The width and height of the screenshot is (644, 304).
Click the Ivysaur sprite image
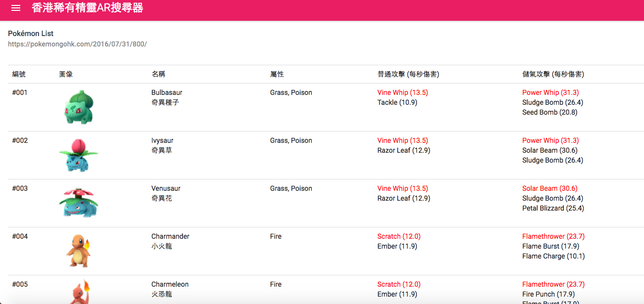point(78,155)
